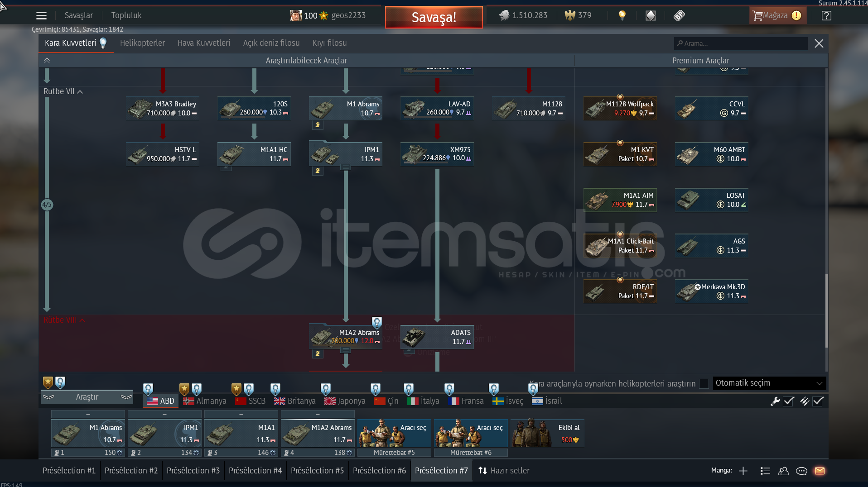This screenshot has width=868, height=487.
Task: Open the Savaşlar menu
Action: [x=78, y=15]
